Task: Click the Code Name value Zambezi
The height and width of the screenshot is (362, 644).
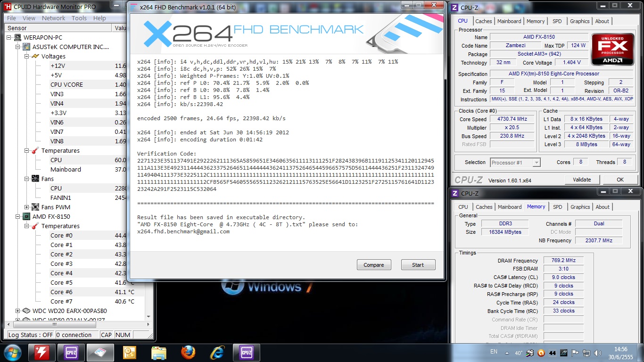Action: coord(515,46)
